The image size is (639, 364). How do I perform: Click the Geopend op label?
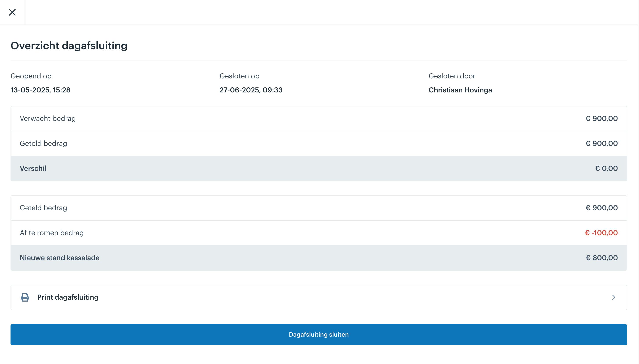tap(31, 76)
